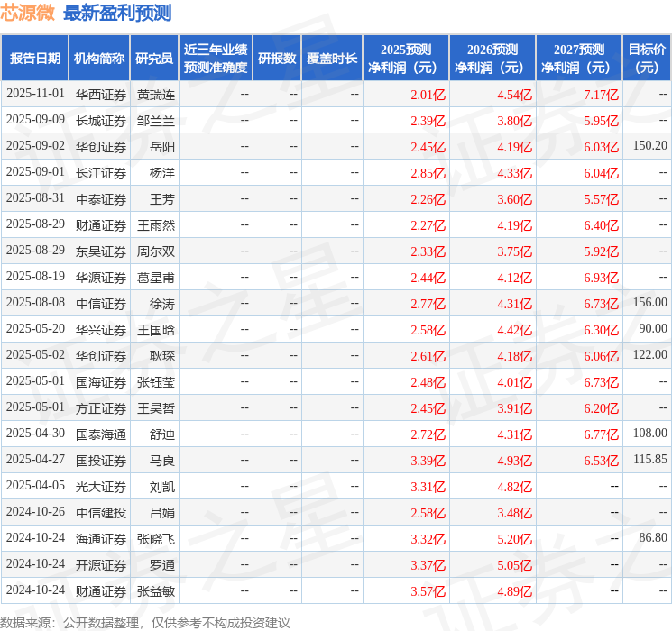The image size is (672, 631).
Task: Click the 机构简称 column header
Action: pyautogui.click(x=99, y=59)
